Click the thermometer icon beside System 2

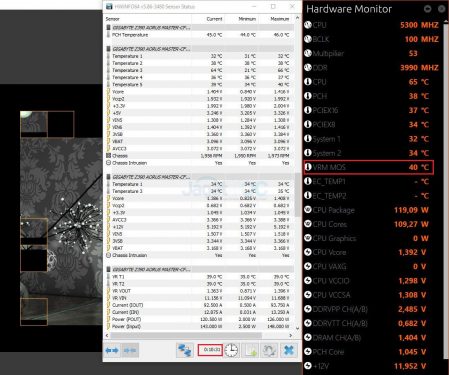point(308,153)
